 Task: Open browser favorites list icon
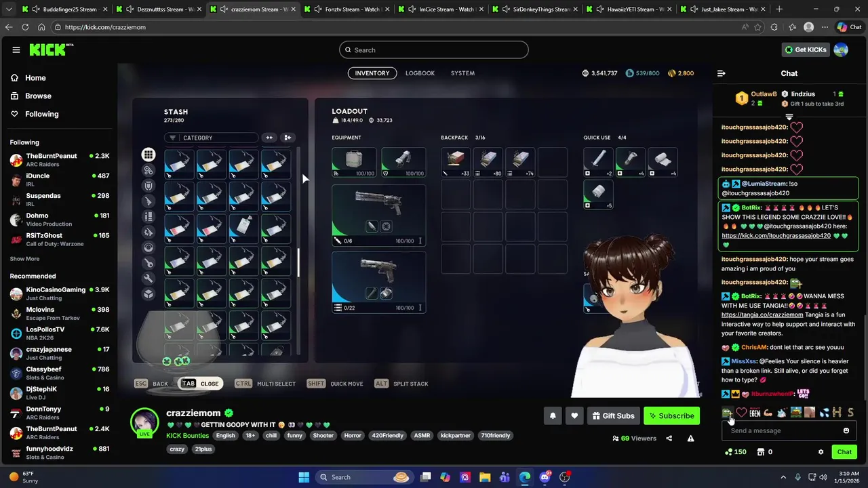pyautogui.click(x=792, y=27)
